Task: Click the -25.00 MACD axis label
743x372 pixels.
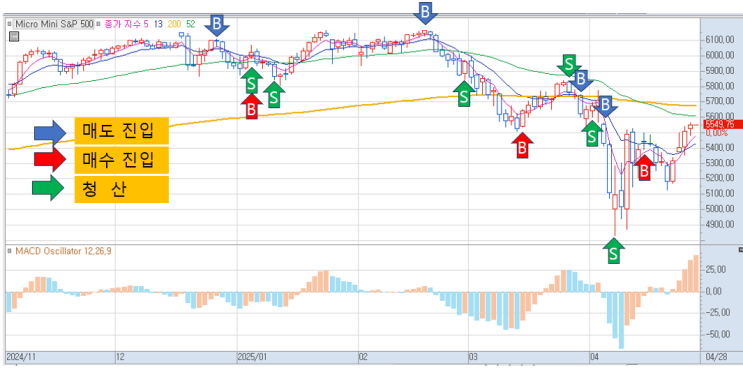Action: [x=719, y=312]
